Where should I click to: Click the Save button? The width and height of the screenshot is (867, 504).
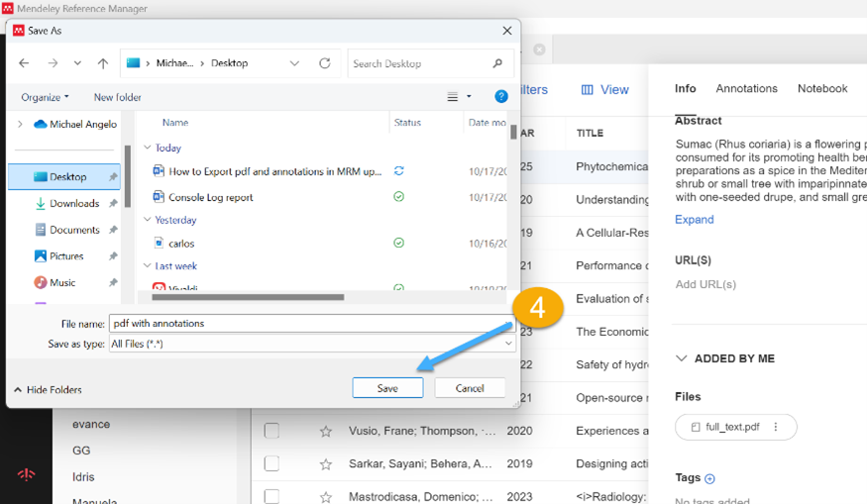pos(387,388)
